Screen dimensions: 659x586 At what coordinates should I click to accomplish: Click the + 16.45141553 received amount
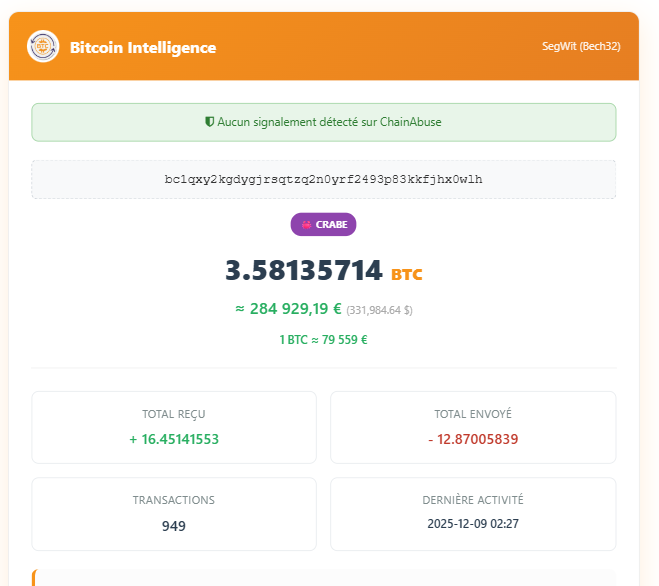[174, 439]
